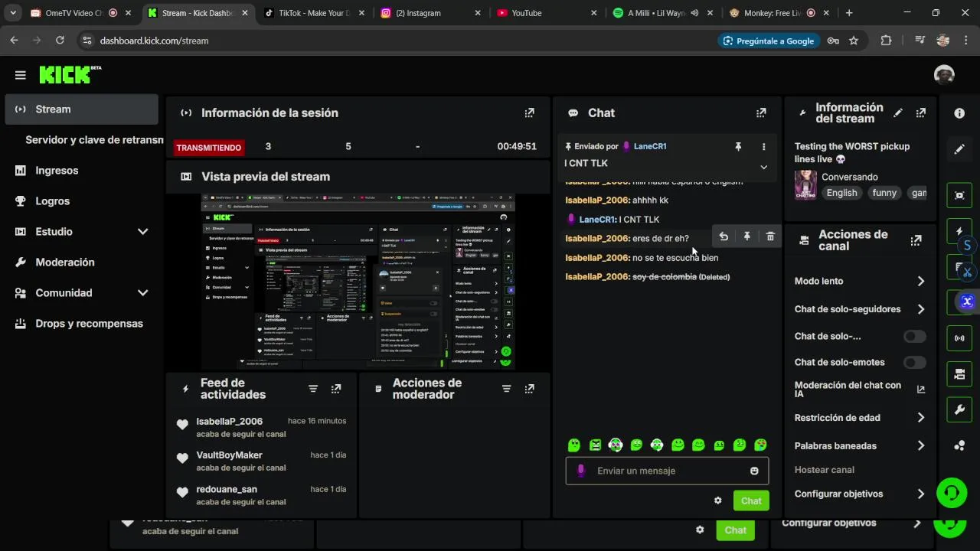The width and height of the screenshot is (980, 551).
Task: Go to Ingresos in the sidebar
Action: 81,171
